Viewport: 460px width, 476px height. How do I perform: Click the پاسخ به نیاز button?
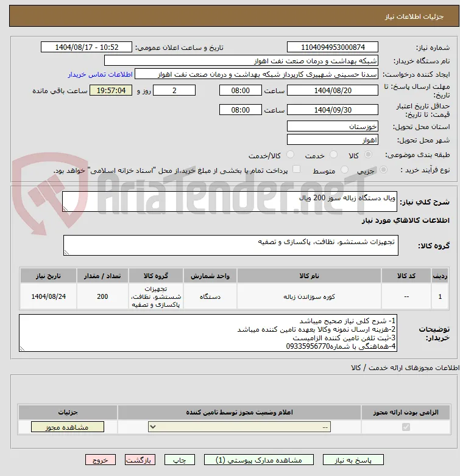click(x=353, y=460)
